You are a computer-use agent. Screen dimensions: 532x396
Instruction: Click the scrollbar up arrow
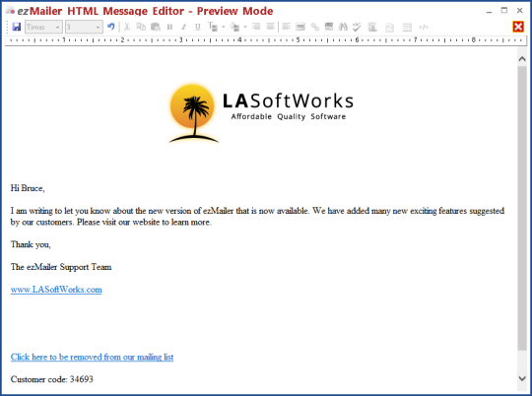point(522,59)
